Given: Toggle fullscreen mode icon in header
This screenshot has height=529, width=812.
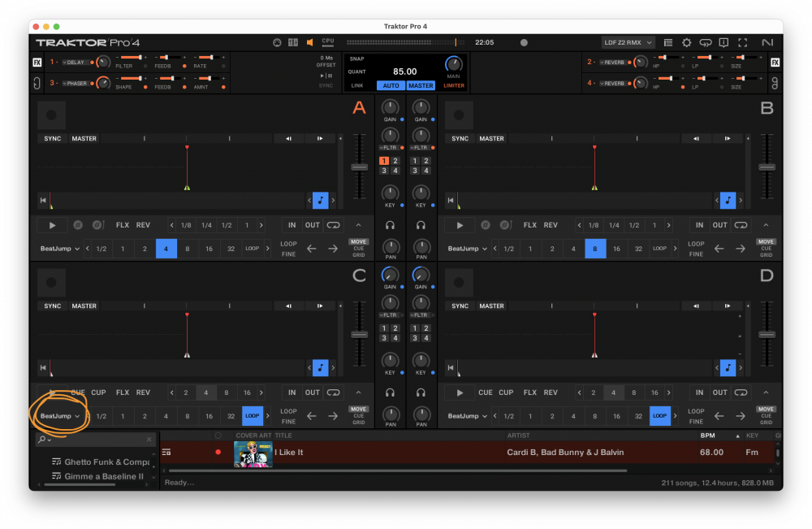Looking at the screenshot, I should click(x=743, y=42).
